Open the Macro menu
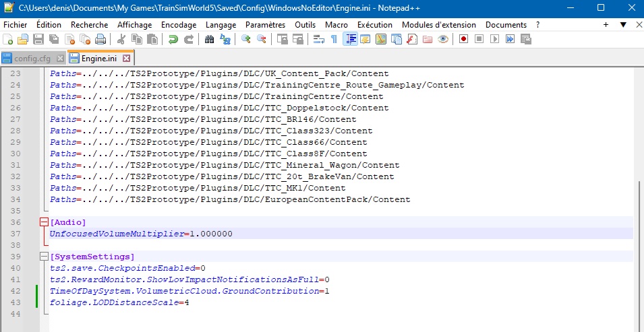This screenshot has width=644, height=332. click(x=336, y=25)
